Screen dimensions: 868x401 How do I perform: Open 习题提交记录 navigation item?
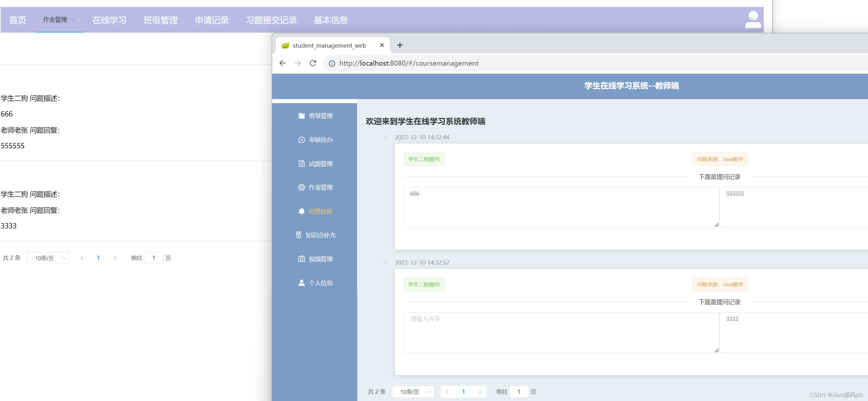pos(271,20)
